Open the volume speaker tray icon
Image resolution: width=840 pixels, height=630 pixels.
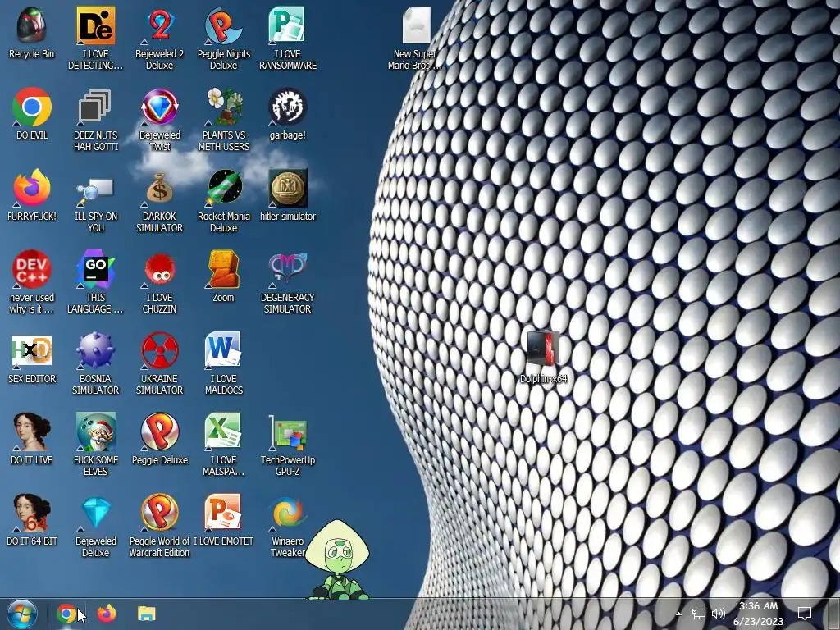[719, 614]
